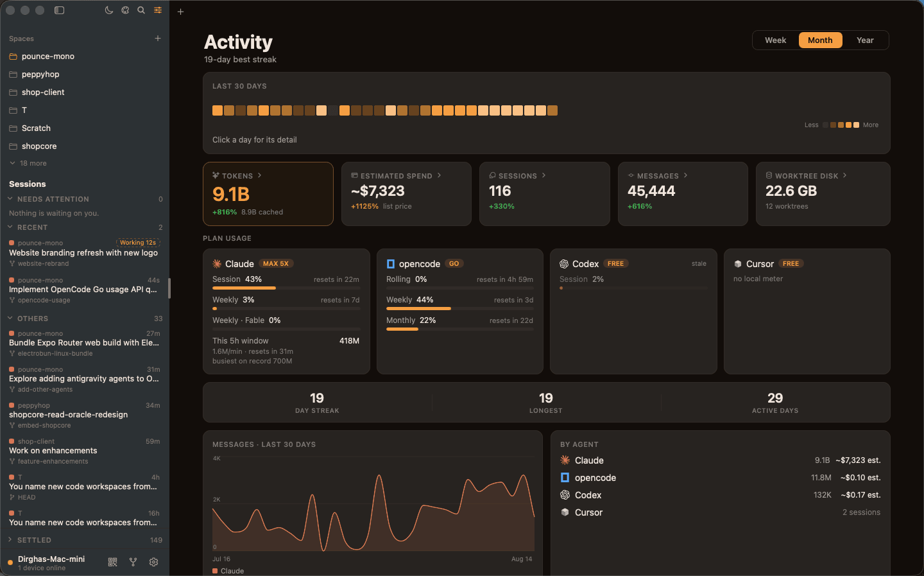This screenshot has height=576, width=924.
Task: Toggle the sidebar panel icon
Action: (60, 10)
